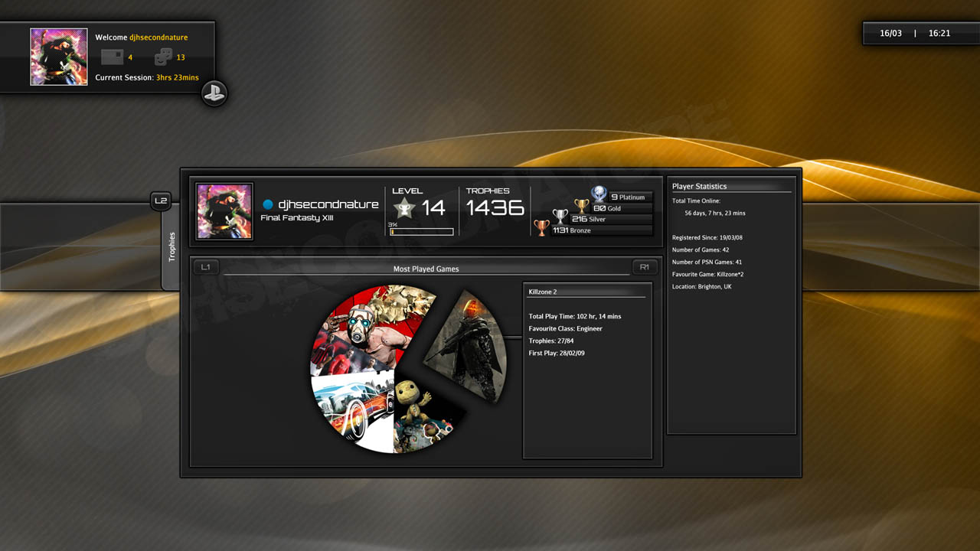Click the PlayStation logo button
The height and width of the screenshot is (551, 980).
coord(214,93)
